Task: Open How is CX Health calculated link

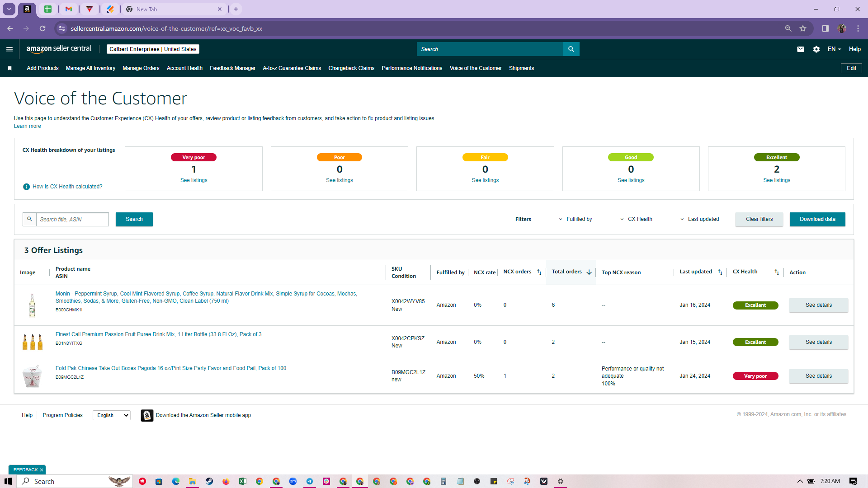Action: [x=67, y=187]
